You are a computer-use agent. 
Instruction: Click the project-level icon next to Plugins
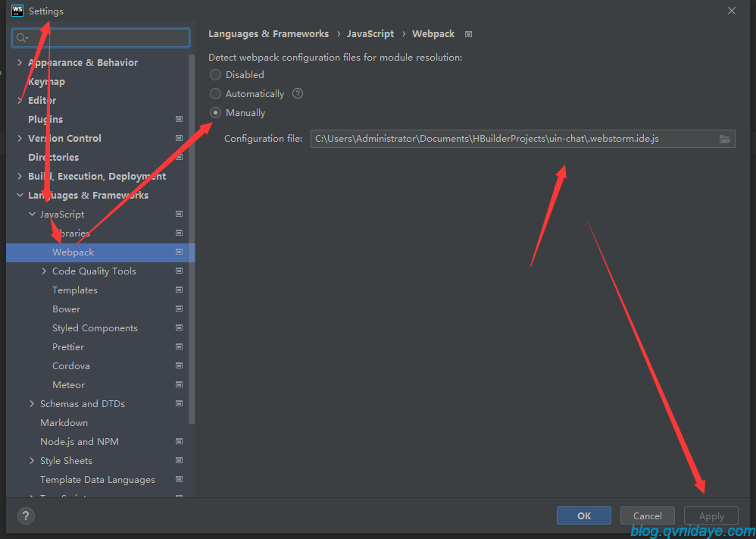(x=179, y=119)
